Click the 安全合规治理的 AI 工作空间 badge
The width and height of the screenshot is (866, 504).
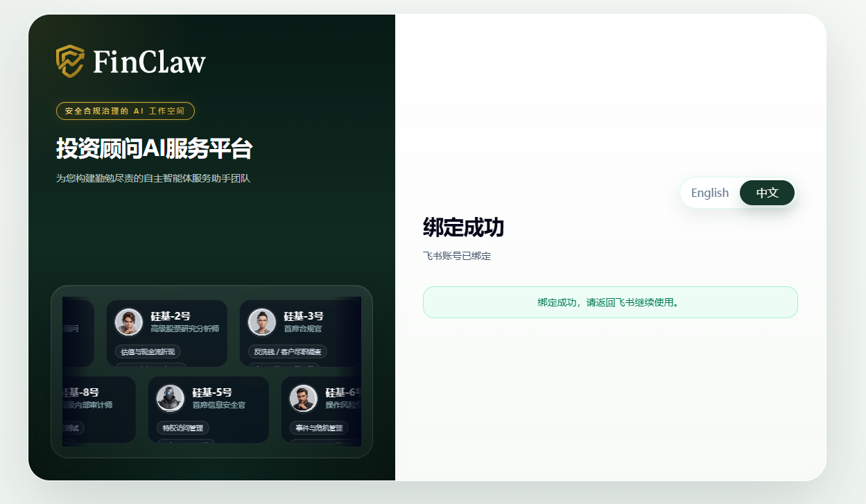(x=125, y=111)
